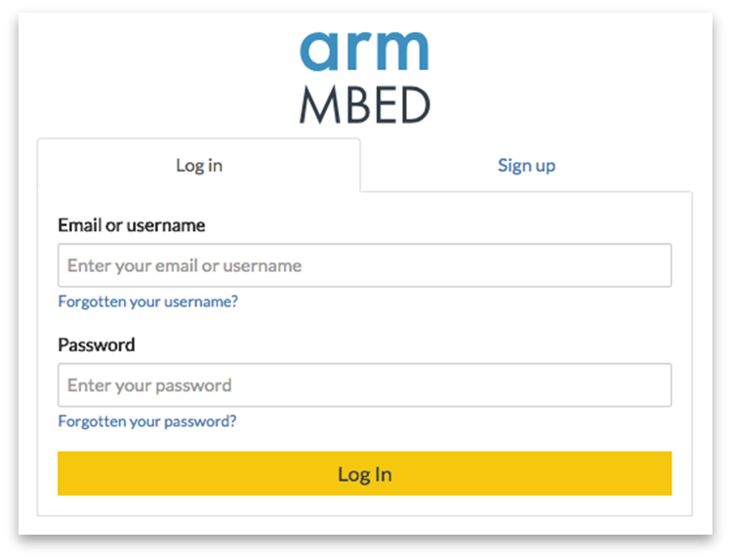
Task: Reset a forgotten password via link
Action: (x=147, y=421)
